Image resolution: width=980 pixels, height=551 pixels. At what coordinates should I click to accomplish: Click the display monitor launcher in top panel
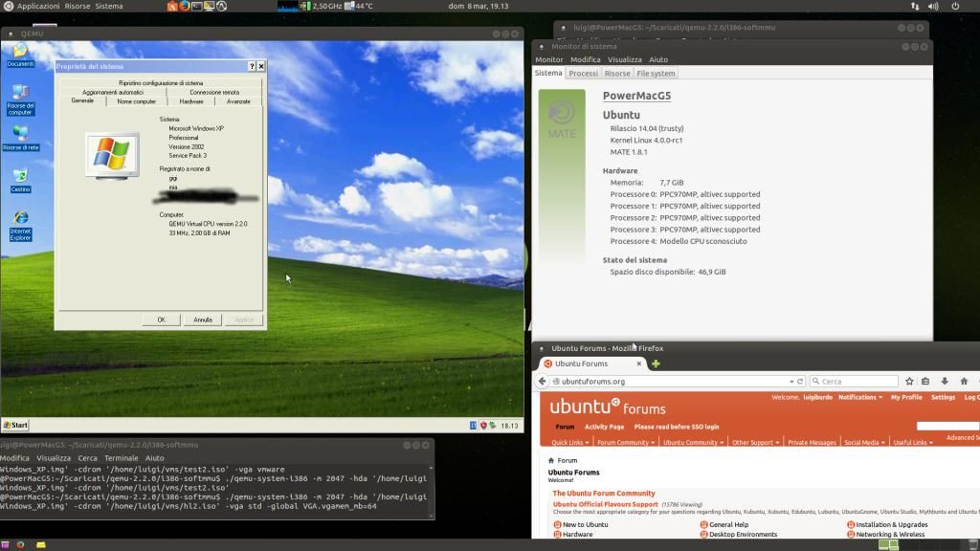click(209, 7)
